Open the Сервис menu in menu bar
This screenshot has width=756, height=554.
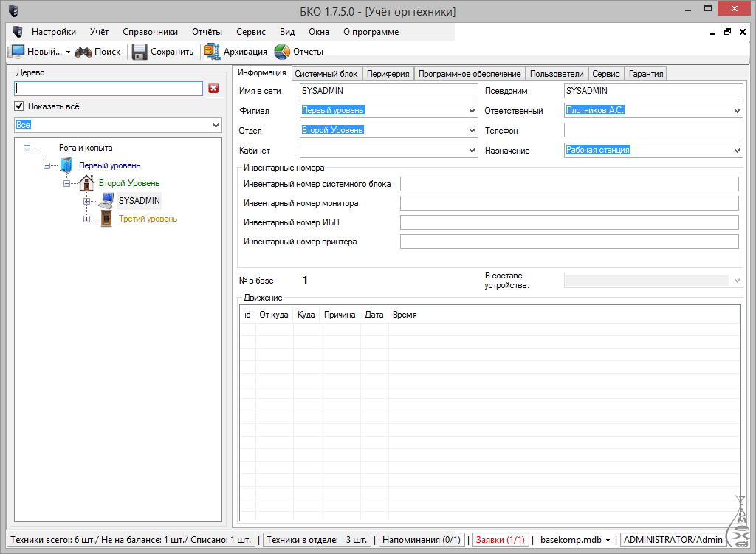click(251, 32)
